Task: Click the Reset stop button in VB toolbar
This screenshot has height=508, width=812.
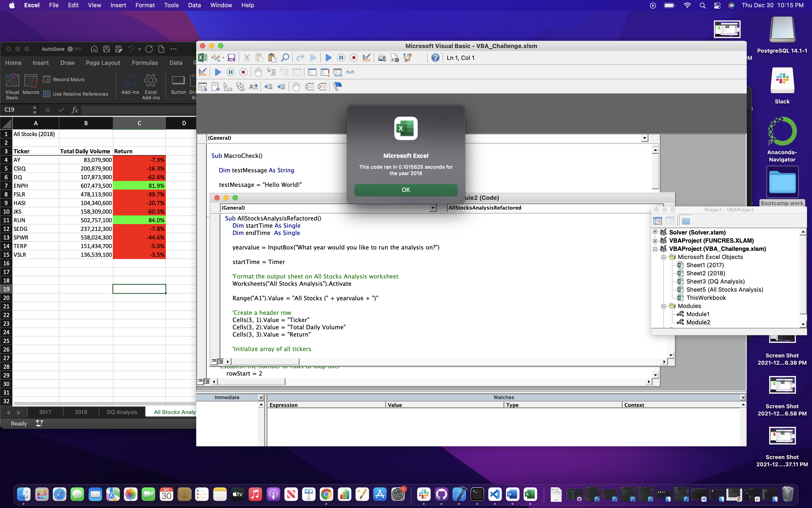Action: [354, 58]
